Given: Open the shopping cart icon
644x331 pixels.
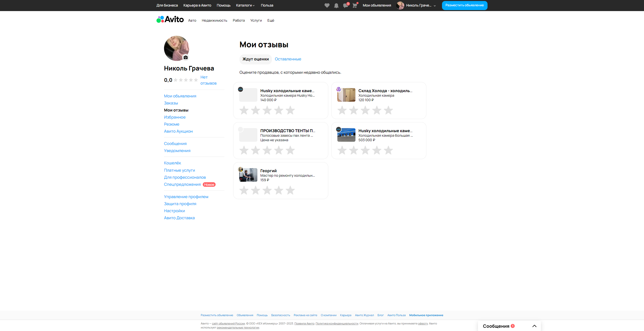Looking at the screenshot, I should click(355, 6).
